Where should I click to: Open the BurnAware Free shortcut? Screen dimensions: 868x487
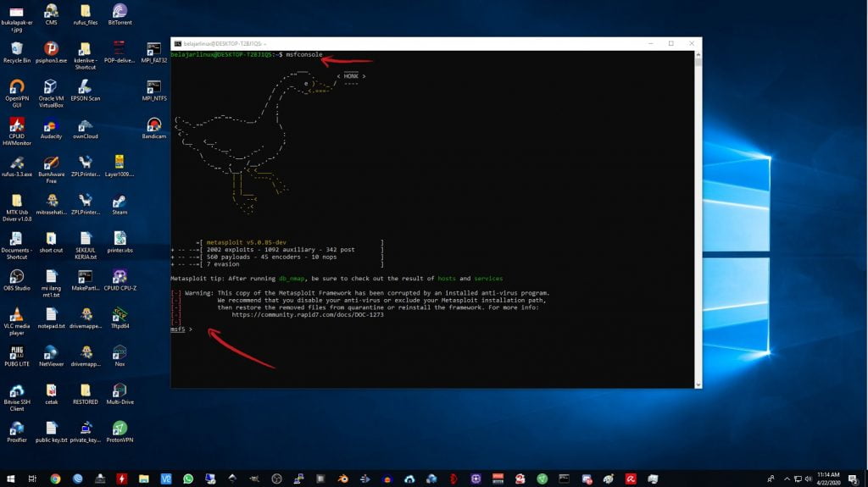(51, 169)
